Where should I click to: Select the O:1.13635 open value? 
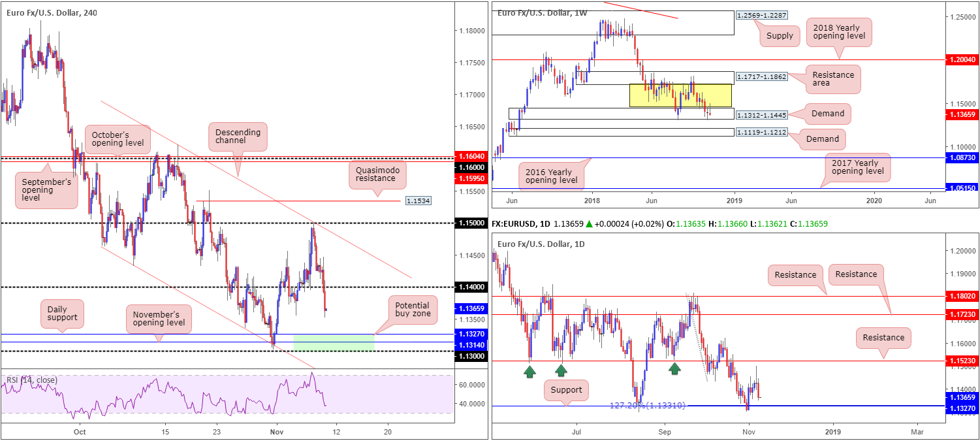tap(685, 223)
